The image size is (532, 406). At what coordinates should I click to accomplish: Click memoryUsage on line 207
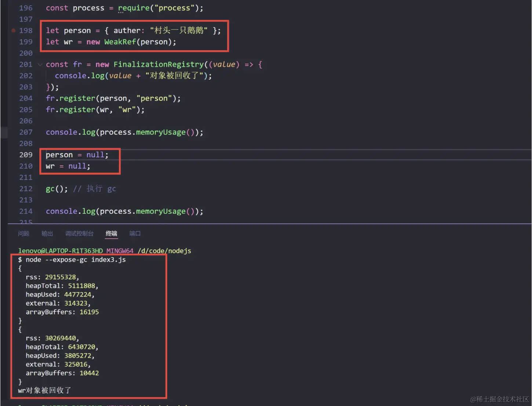coord(161,132)
